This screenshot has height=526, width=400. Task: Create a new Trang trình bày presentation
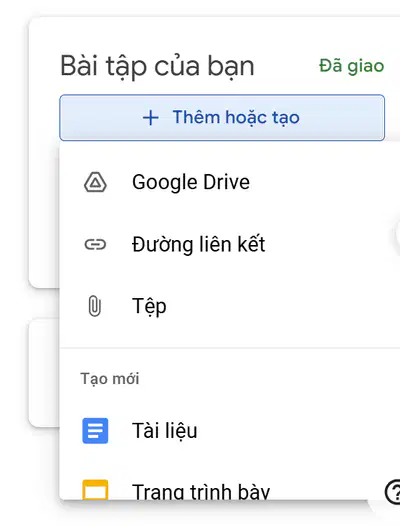[x=230, y=486]
